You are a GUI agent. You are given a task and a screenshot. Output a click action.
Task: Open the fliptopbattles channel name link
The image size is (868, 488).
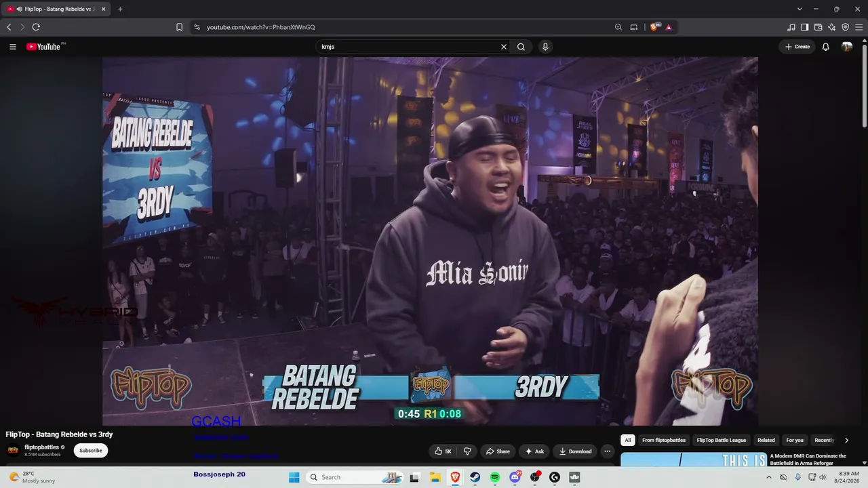pyautogui.click(x=42, y=447)
